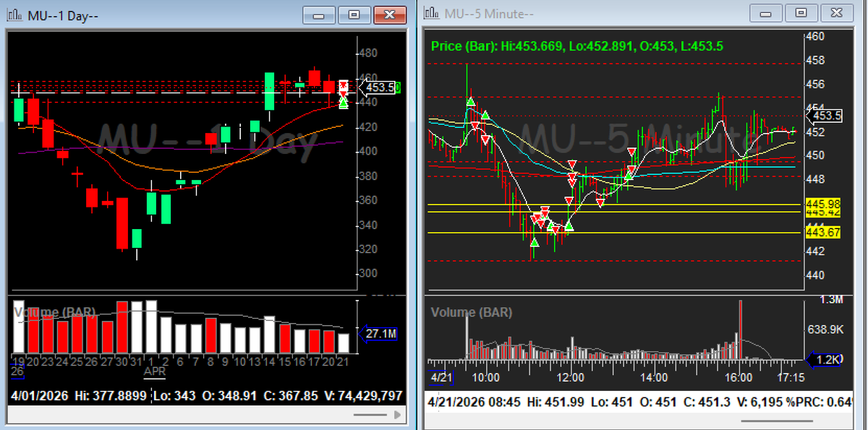Maximize the MU--1 Day-- window
The width and height of the screenshot is (868, 430).
[x=354, y=14]
